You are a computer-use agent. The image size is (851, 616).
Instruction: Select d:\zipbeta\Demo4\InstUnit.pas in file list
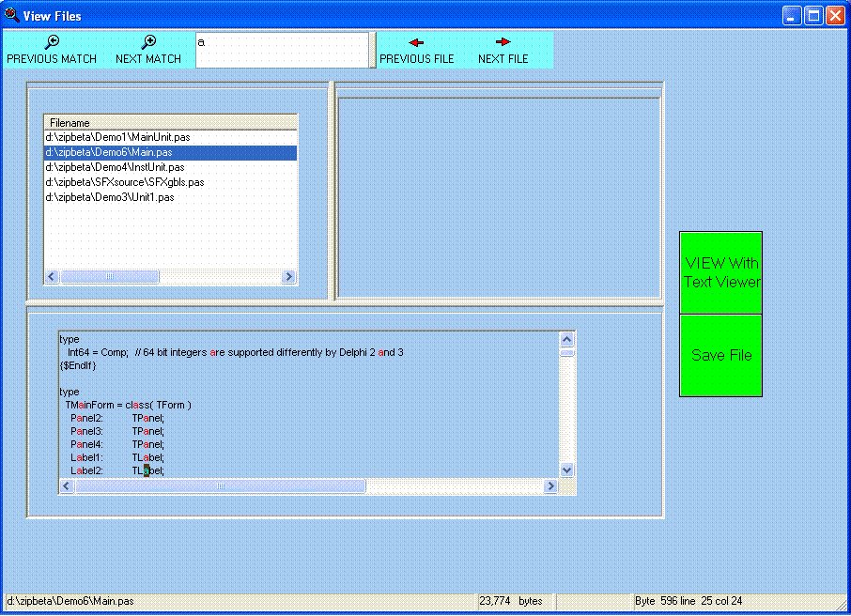click(x=170, y=167)
